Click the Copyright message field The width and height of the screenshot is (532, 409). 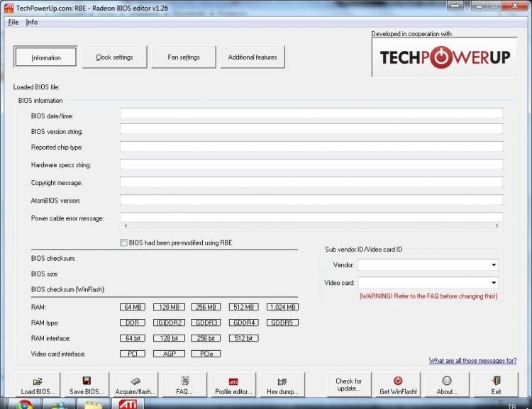point(311,182)
